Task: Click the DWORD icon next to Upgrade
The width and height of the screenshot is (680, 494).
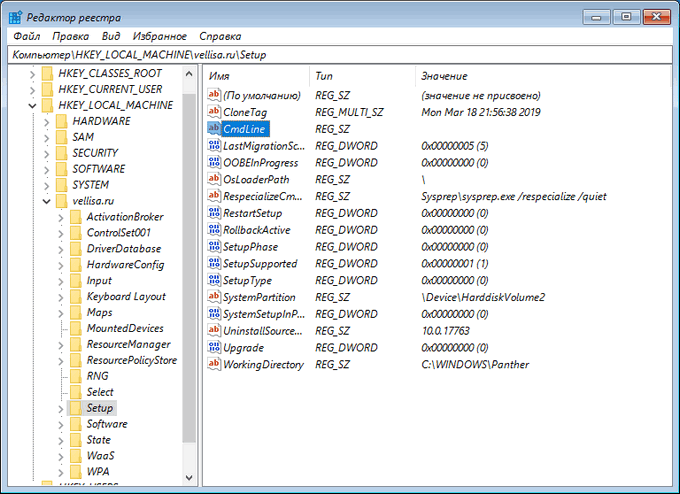Action: [213, 348]
